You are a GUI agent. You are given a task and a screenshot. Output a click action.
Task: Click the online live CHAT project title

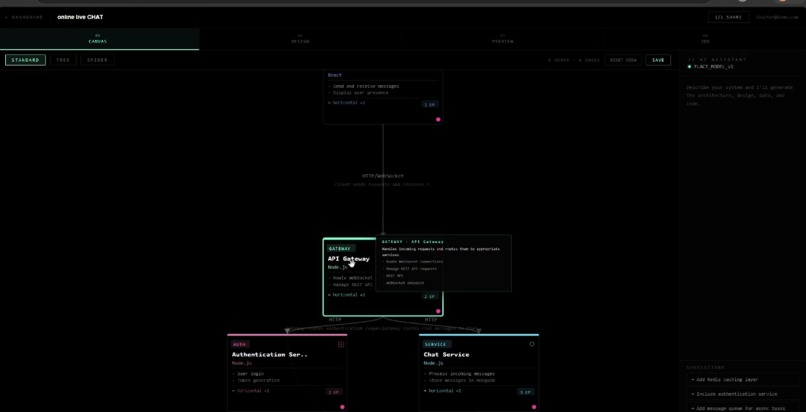pos(80,17)
